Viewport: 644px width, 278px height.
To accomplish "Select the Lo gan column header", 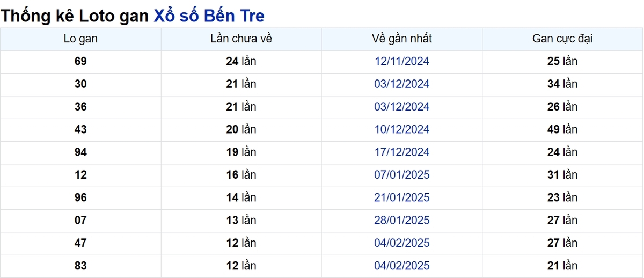I will click(x=80, y=39).
